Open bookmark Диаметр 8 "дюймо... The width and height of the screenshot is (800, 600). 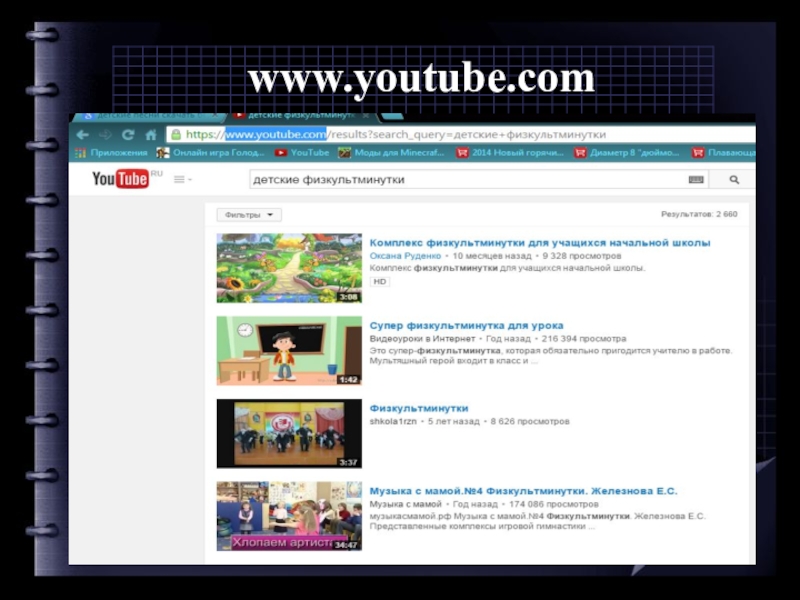[627, 153]
